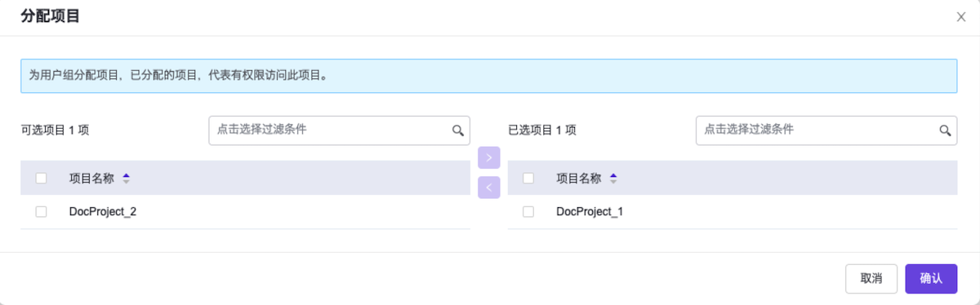Click the DocProject_2 row name
Image resolution: width=980 pixels, height=305 pixels.
103,212
